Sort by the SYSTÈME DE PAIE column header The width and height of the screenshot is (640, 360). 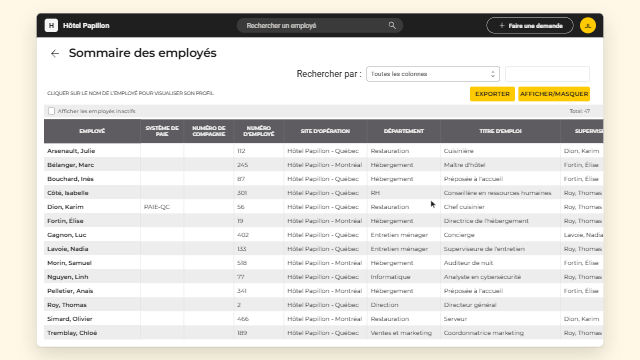pos(162,131)
